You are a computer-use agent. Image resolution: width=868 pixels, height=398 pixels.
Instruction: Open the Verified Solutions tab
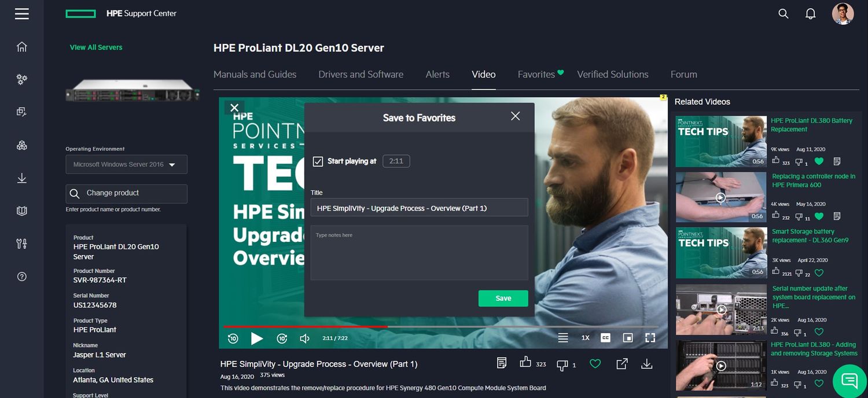pos(613,74)
